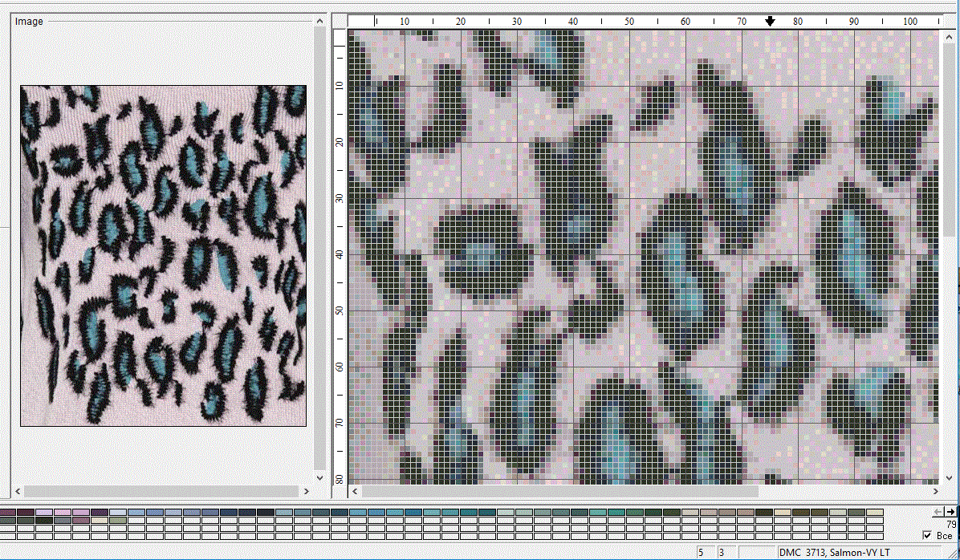Choose the sage green swatch in second palette row
The height and width of the screenshot is (560, 960).
pyautogui.click(x=118, y=520)
